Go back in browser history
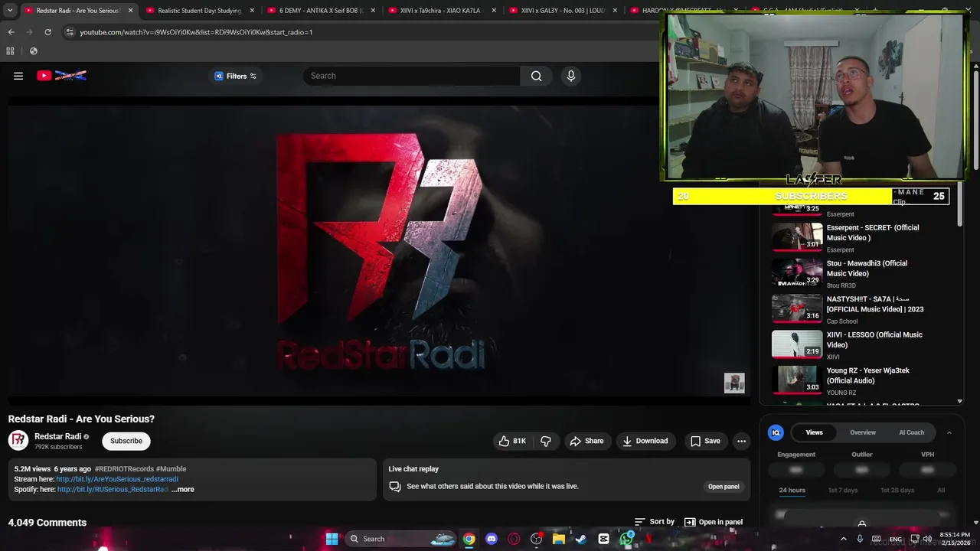 tap(11, 32)
